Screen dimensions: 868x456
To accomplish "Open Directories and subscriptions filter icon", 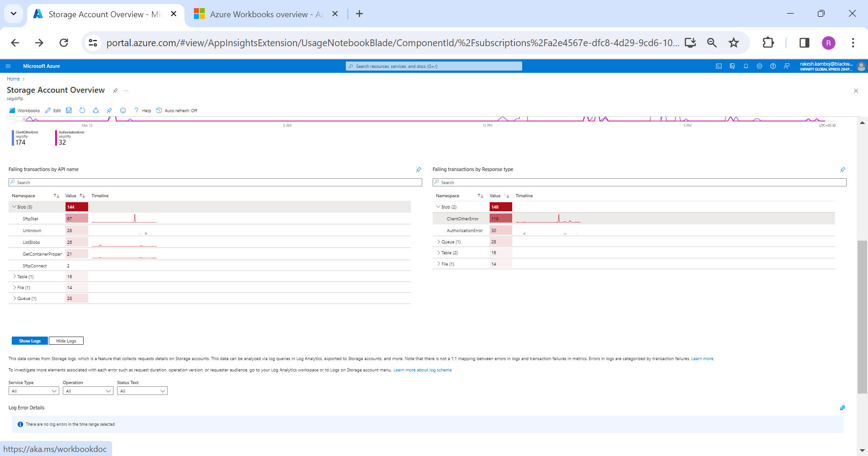I will click(x=732, y=66).
